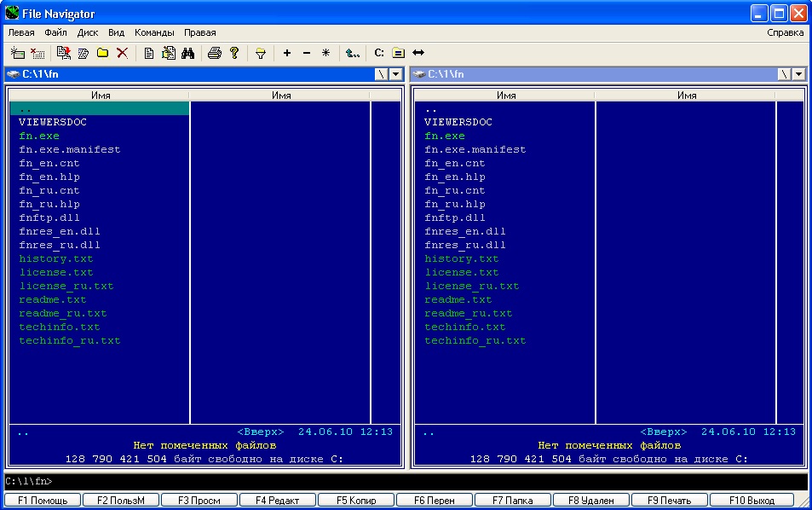Select fn_ru.hlp in the left panel

point(49,204)
